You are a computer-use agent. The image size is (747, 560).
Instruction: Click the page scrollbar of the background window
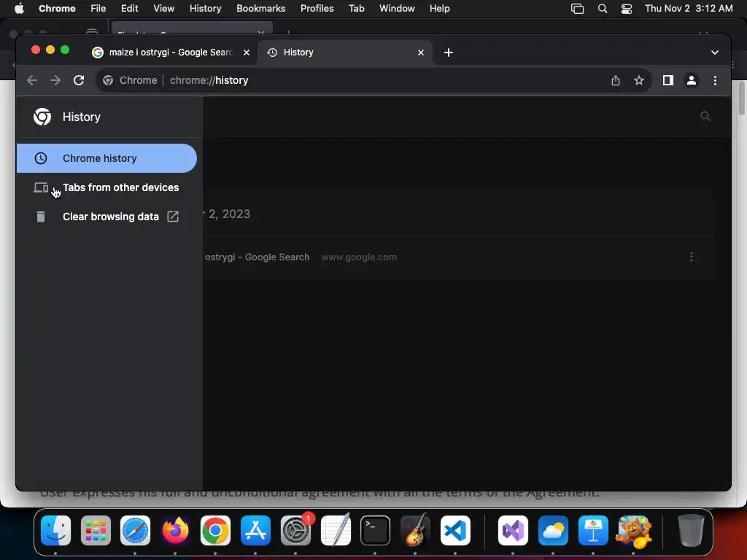(x=742, y=98)
